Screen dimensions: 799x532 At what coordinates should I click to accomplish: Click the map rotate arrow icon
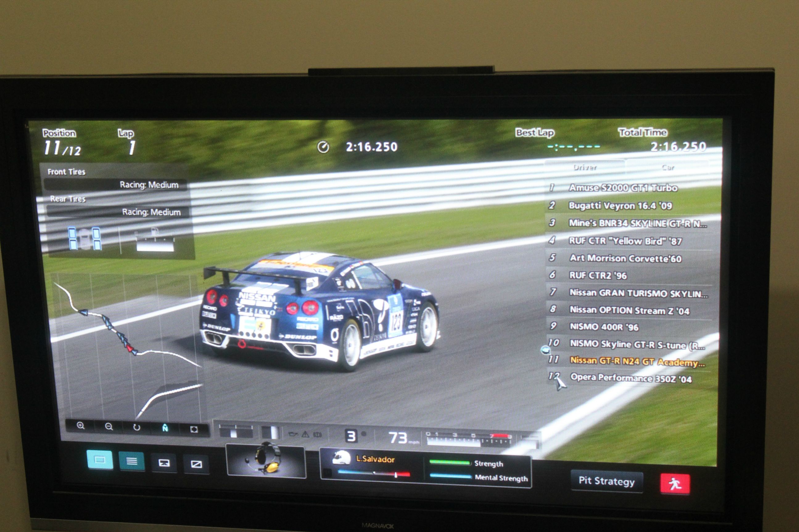(x=137, y=428)
